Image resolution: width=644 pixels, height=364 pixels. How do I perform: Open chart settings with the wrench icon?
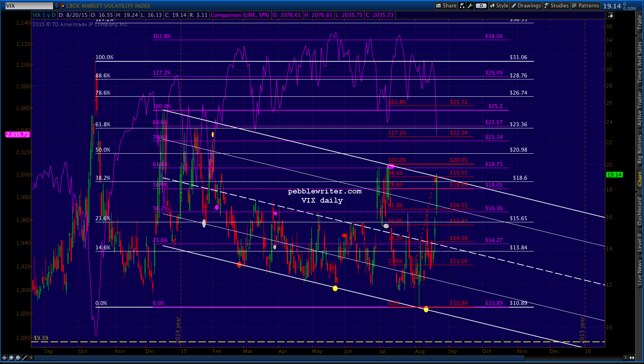470,6
